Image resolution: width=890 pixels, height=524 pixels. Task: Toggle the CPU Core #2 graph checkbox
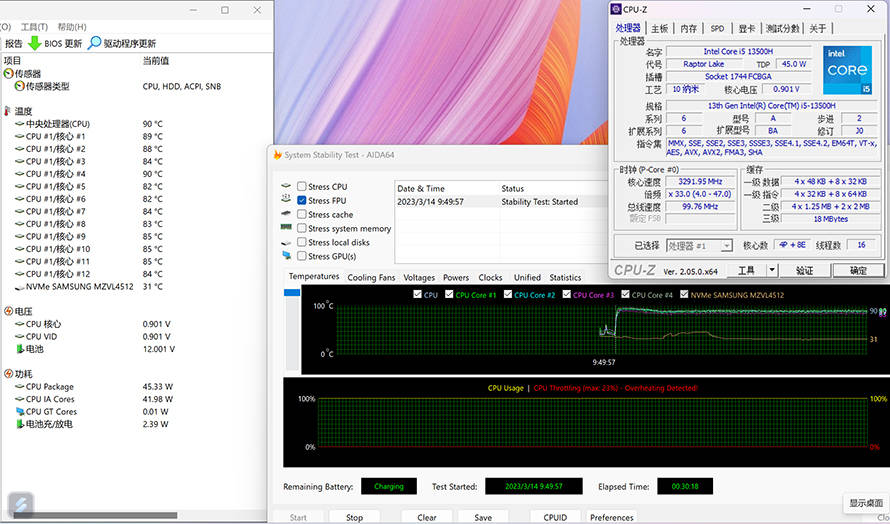pos(508,294)
